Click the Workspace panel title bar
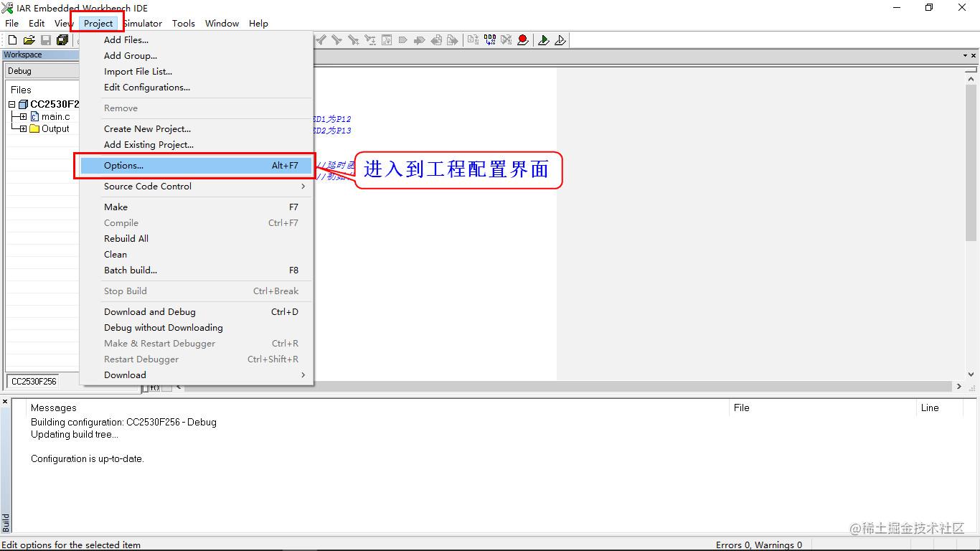The width and height of the screenshot is (980, 551). [40, 55]
